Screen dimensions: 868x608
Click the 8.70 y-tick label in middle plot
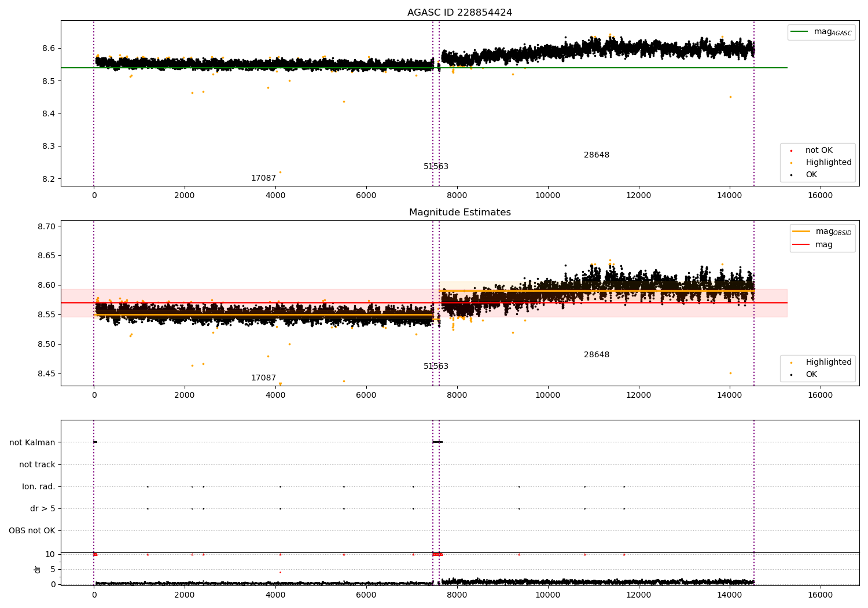tap(46, 226)
